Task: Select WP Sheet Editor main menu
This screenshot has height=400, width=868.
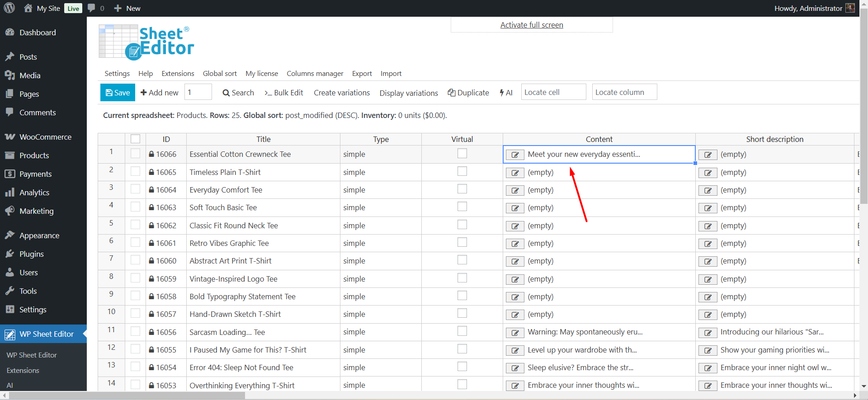Action: (x=43, y=334)
